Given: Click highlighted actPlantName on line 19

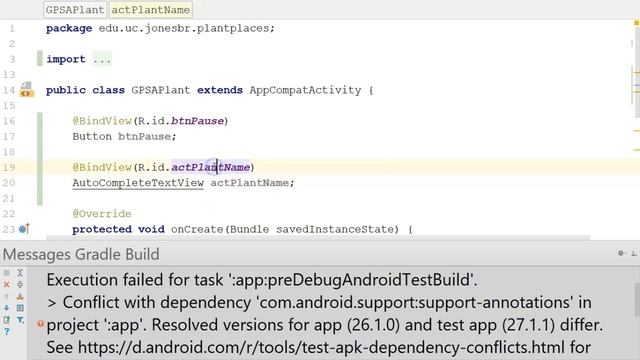Looking at the screenshot, I should (210, 167).
